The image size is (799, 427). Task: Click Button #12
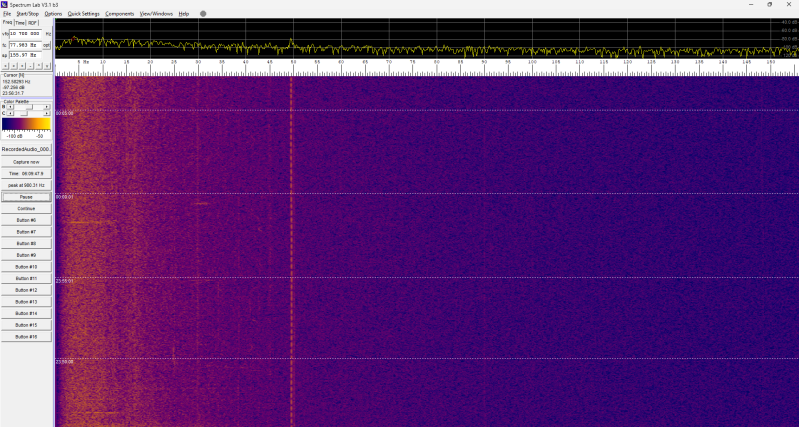[x=26, y=290]
